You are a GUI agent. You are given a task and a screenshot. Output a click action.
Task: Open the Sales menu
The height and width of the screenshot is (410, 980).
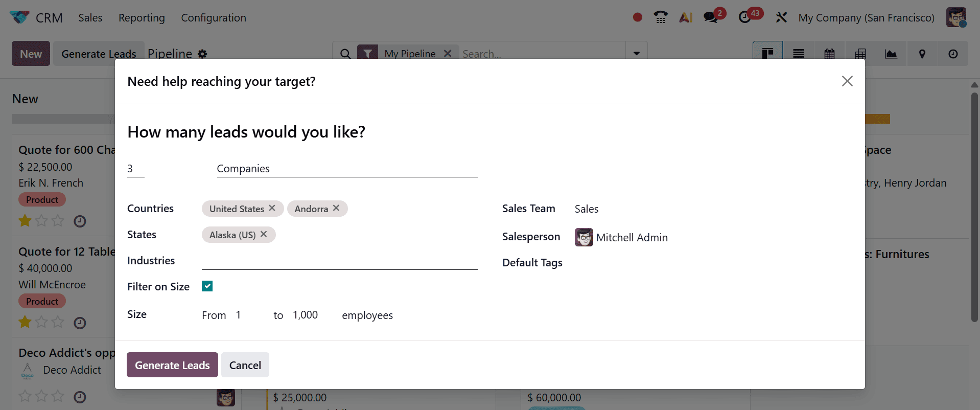[x=90, y=17]
